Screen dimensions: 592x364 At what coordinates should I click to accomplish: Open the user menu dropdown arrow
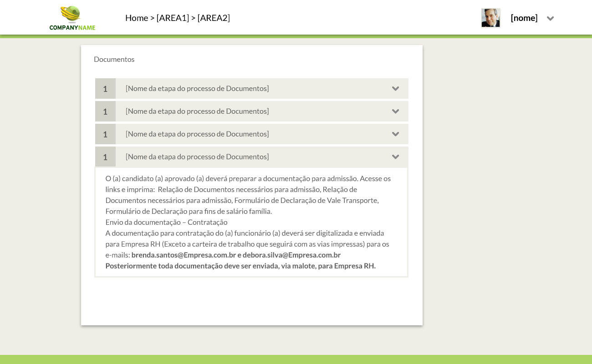(550, 19)
